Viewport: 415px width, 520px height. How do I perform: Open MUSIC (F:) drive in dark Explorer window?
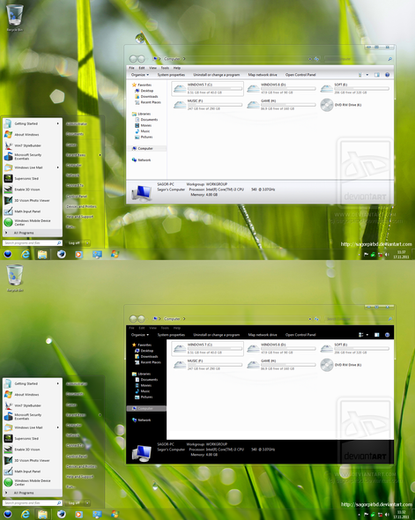pyautogui.click(x=207, y=365)
